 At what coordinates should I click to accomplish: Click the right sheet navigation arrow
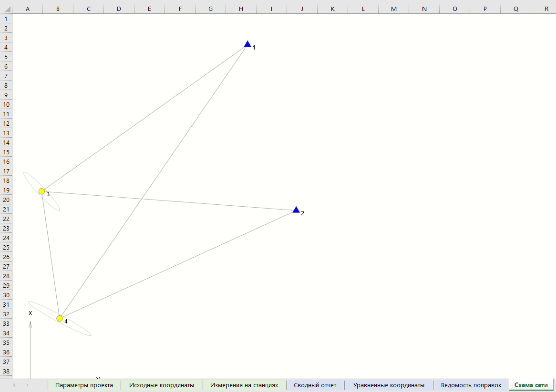(x=28, y=384)
